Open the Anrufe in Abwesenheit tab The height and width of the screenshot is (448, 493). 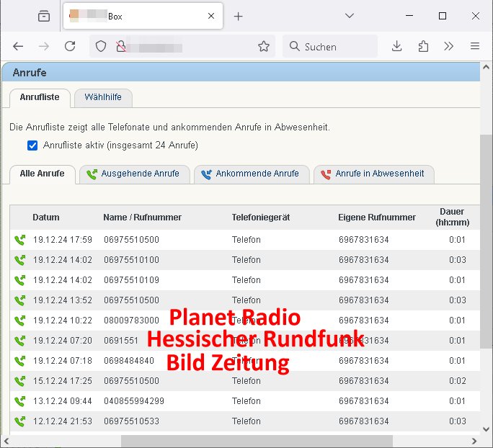(374, 174)
